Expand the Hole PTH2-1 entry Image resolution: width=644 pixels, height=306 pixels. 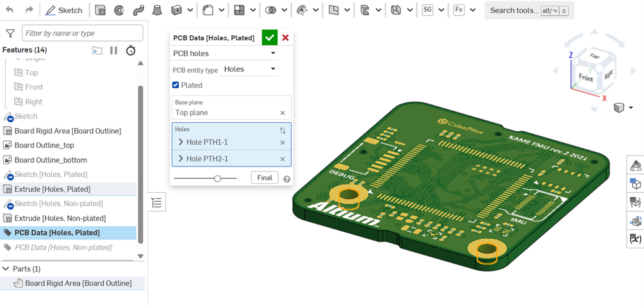tap(181, 159)
